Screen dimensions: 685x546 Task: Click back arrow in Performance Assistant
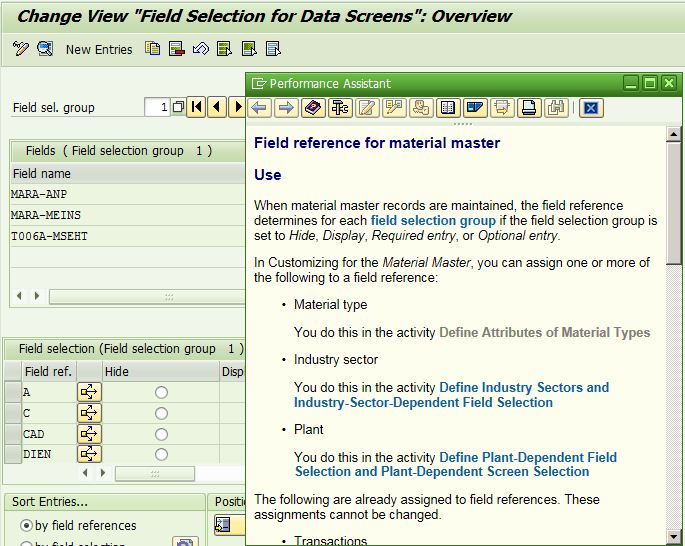coord(259,108)
